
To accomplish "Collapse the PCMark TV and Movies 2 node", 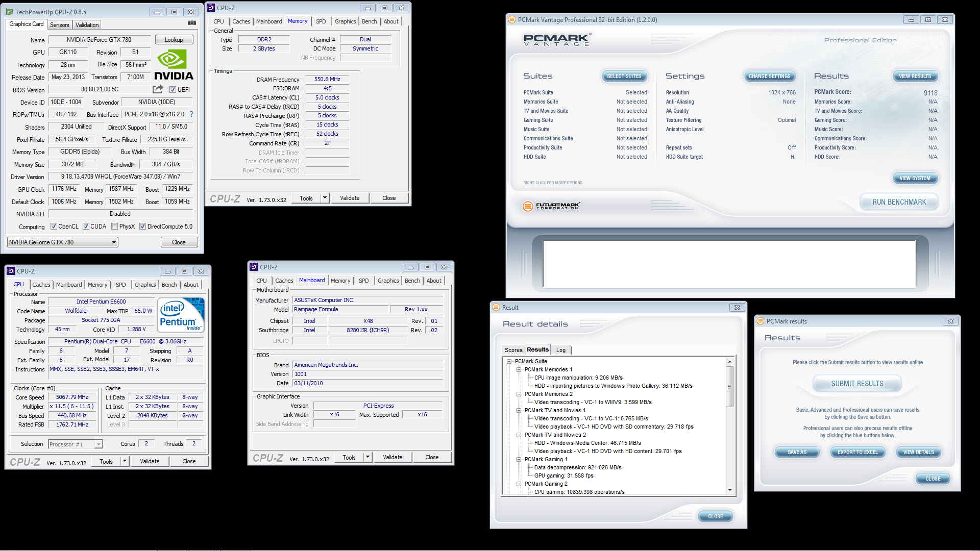I will click(x=519, y=435).
